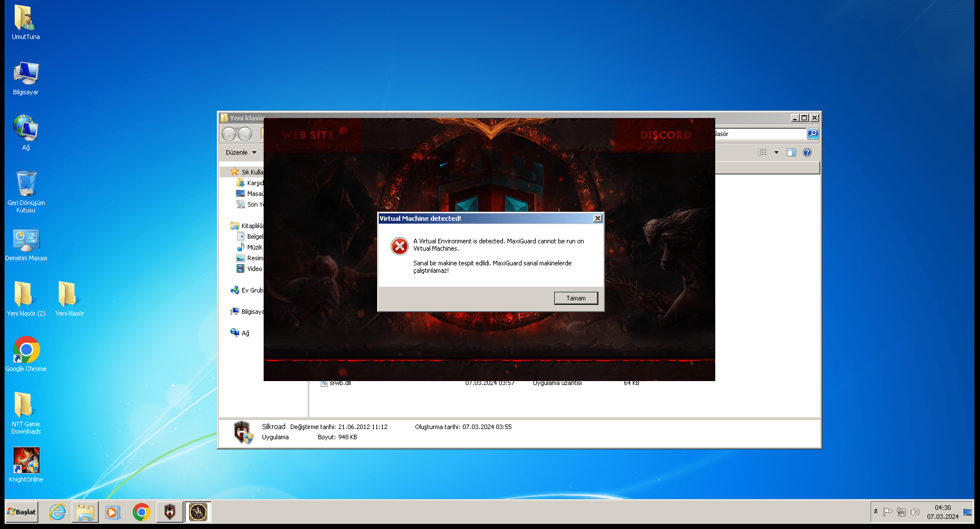Select Karşıdan Yüklenenler in sidebar
Viewport: 980px width, 529px height.
[x=250, y=183]
